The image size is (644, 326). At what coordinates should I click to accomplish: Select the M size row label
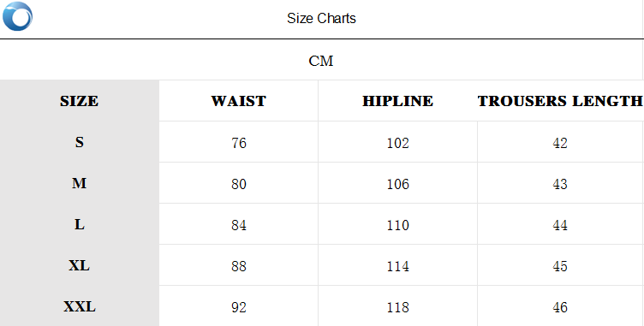[80, 183]
